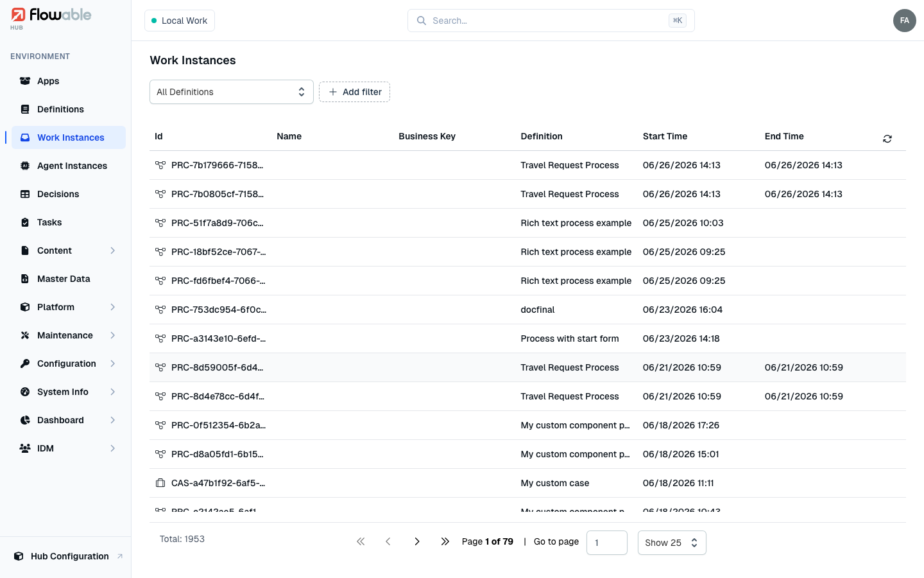Image resolution: width=924 pixels, height=578 pixels.
Task: Click the Agent Instances chip icon
Action: (25, 166)
